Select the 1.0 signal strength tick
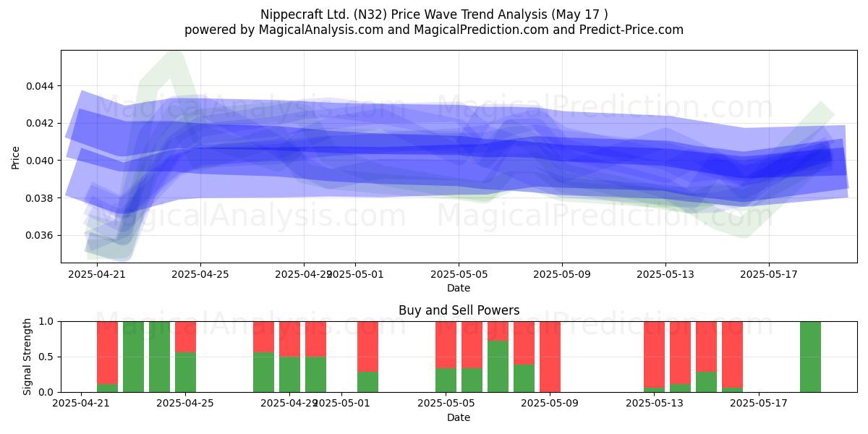The image size is (868, 434). (47, 321)
